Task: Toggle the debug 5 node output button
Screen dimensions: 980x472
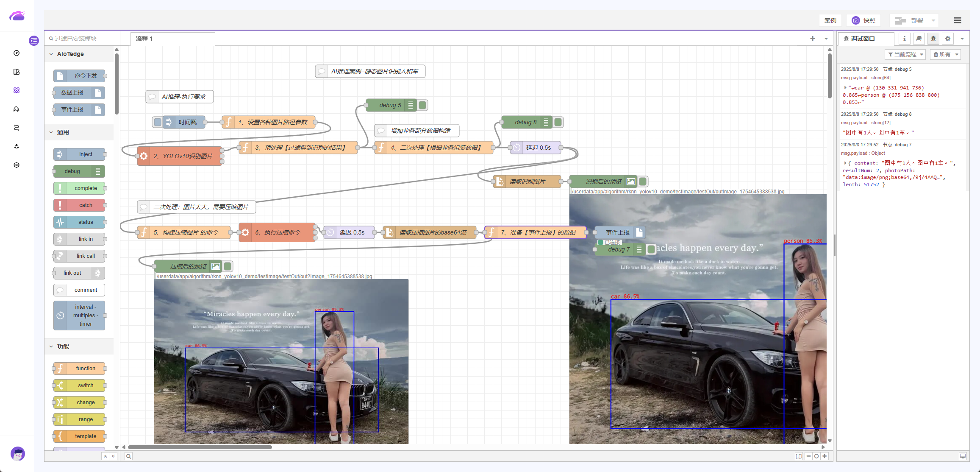Action: [422, 105]
